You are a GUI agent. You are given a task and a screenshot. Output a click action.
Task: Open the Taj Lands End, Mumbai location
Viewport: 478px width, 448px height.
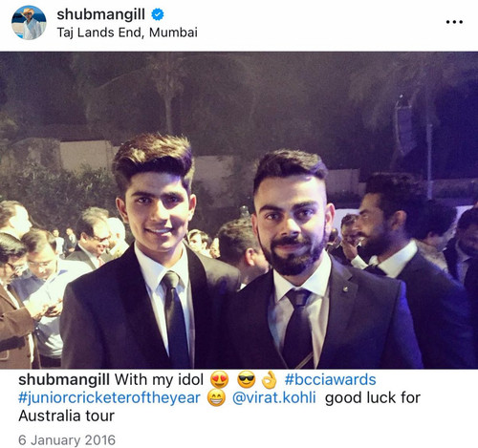pyautogui.click(x=127, y=32)
